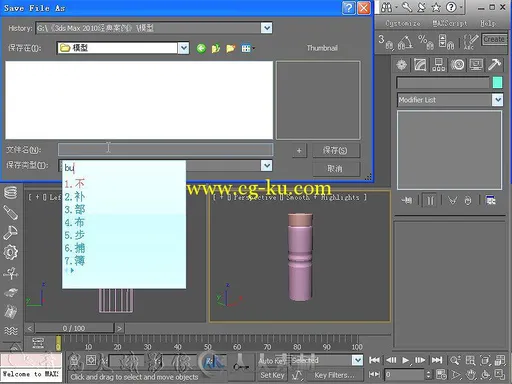Go to the end of the animation
The image size is (512, 384).
coord(437,360)
